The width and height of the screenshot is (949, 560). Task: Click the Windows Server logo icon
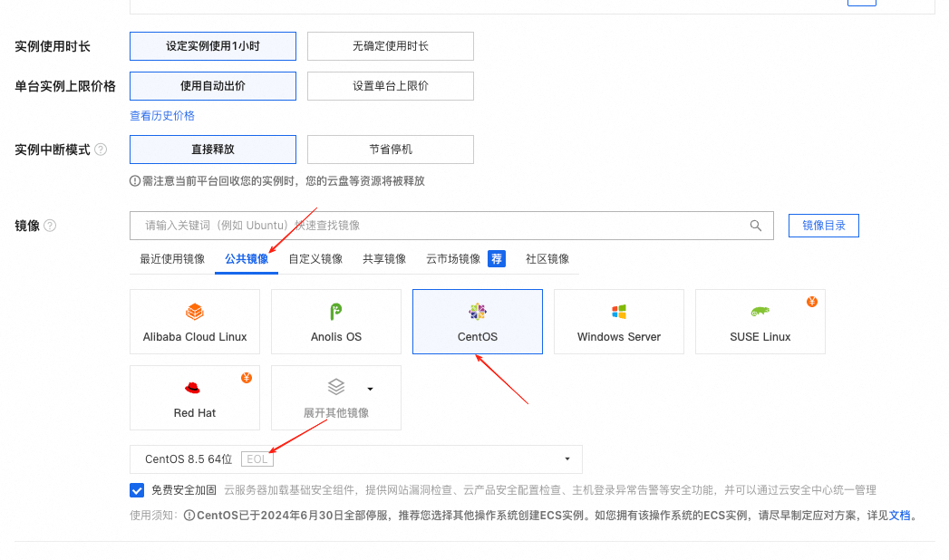tap(618, 312)
